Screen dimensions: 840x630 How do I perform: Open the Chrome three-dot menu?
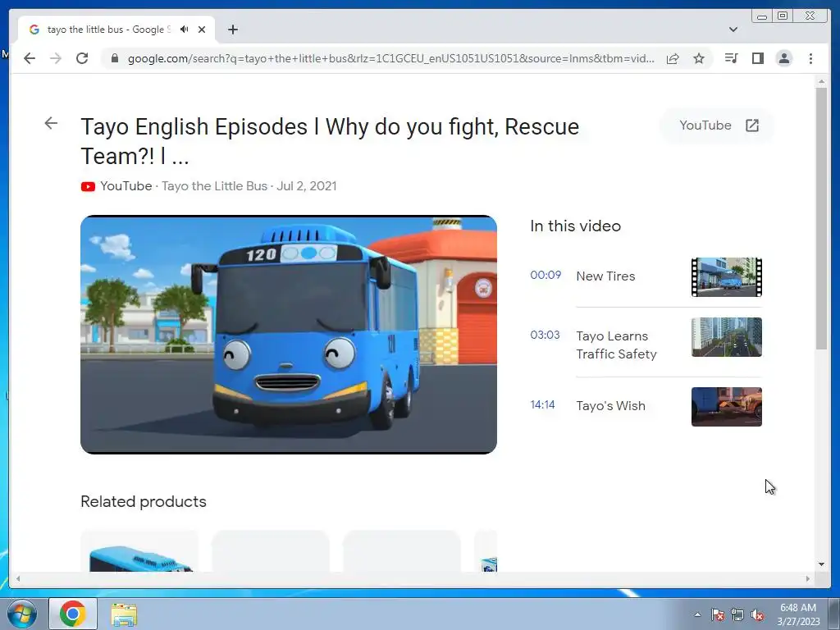click(x=810, y=58)
